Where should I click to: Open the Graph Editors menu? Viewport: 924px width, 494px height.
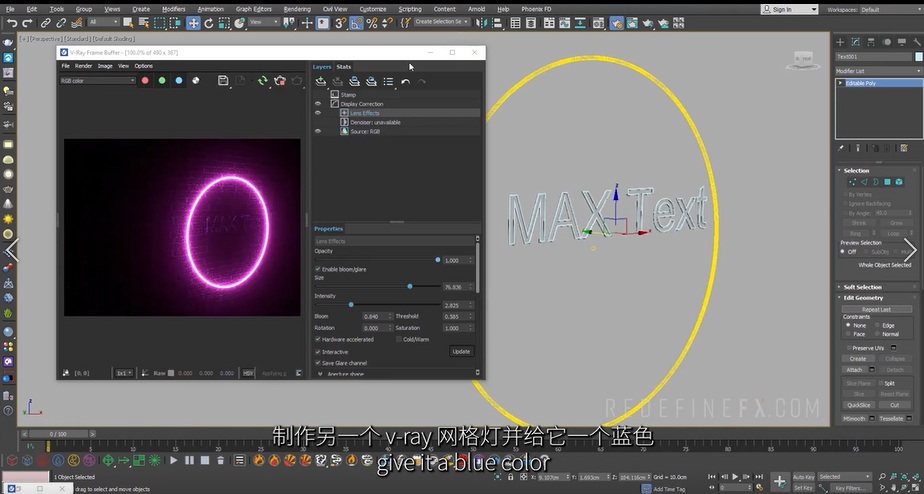pos(253,9)
